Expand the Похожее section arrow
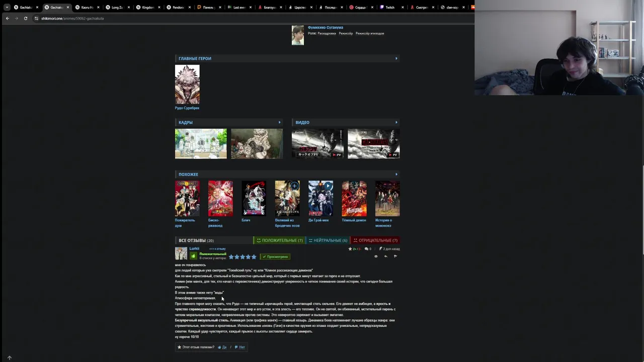 click(x=396, y=174)
